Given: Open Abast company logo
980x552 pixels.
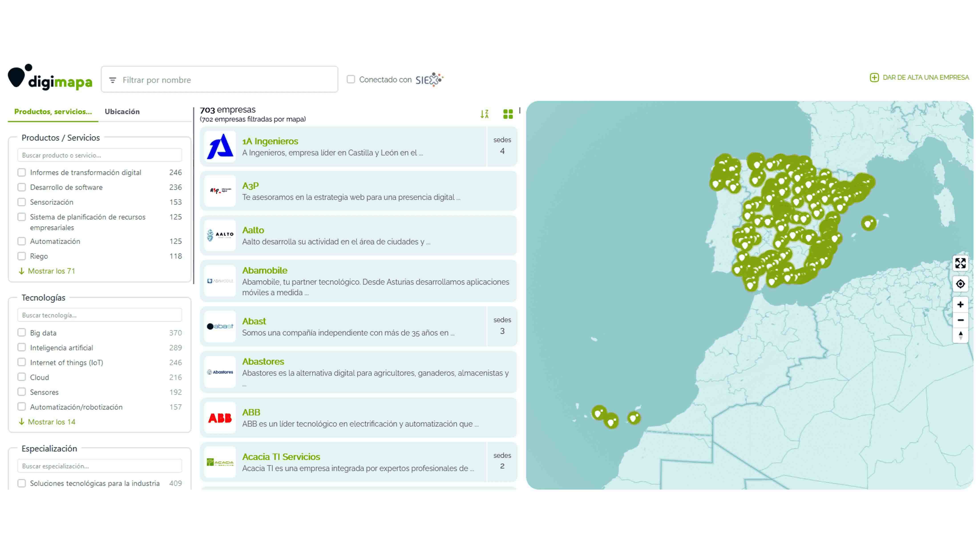Looking at the screenshot, I should click(x=220, y=326).
